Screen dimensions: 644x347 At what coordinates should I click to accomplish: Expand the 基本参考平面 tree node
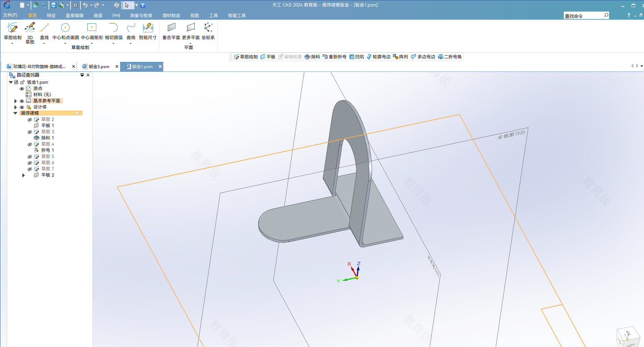tap(15, 101)
